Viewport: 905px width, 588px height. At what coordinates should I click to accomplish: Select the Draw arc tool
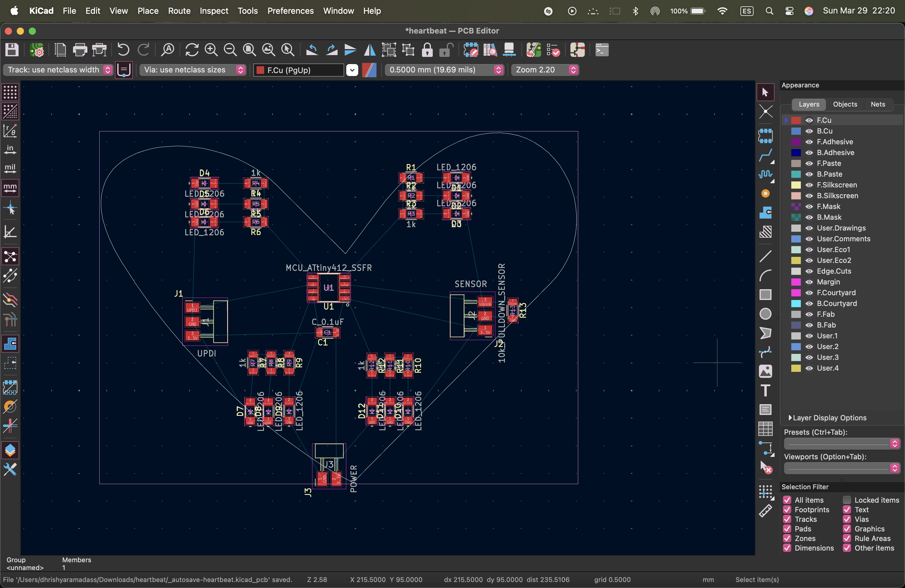766,275
